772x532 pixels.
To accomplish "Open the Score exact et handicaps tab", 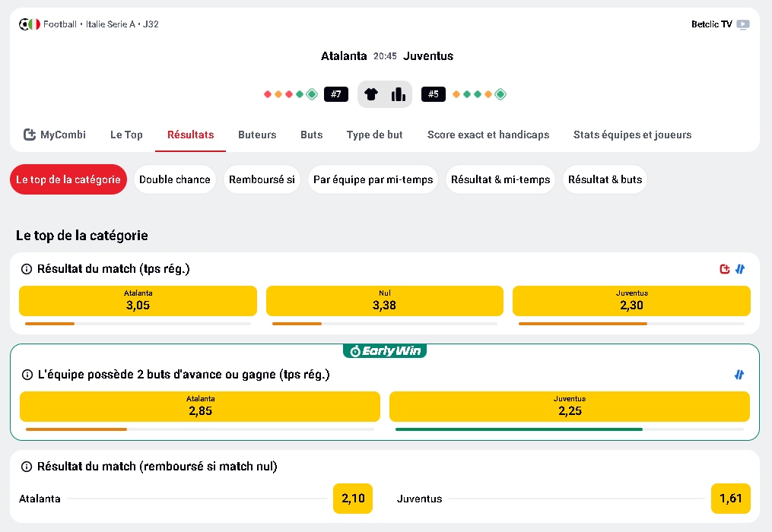I will click(x=488, y=134).
